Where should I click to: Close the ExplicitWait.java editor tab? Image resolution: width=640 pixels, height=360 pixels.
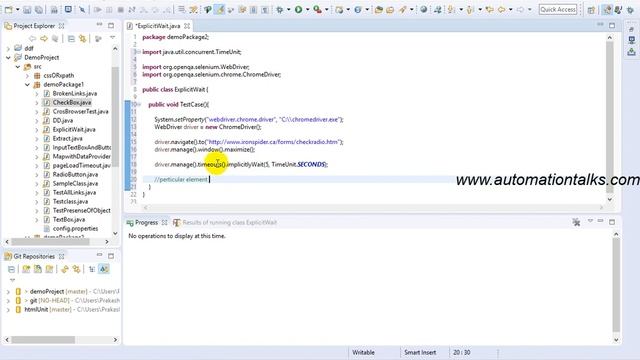tap(187, 26)
